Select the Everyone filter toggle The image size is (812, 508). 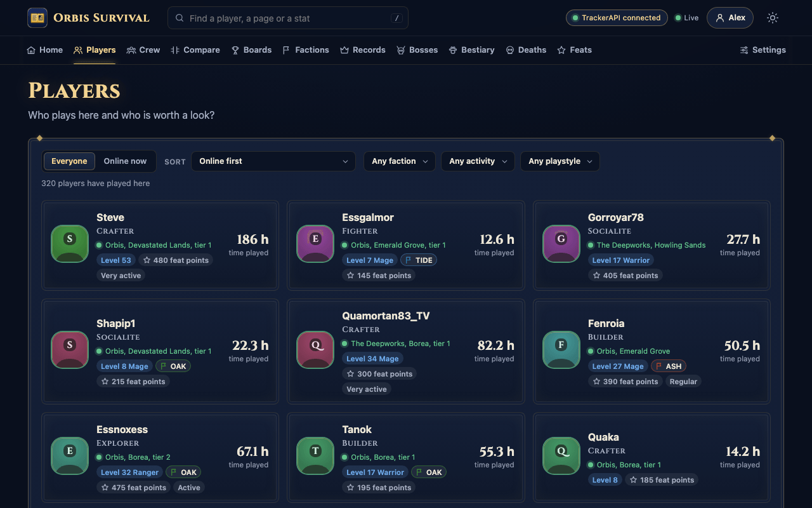69,161
